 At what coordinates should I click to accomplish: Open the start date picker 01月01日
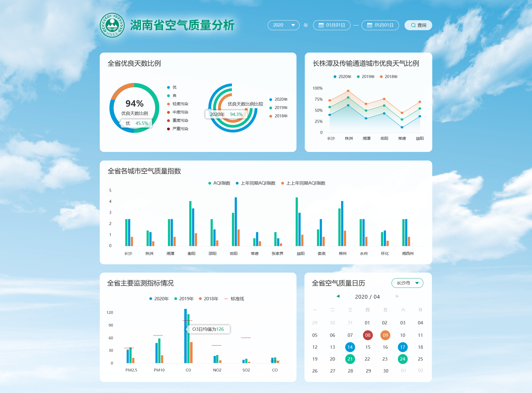(x=332, y=25)
